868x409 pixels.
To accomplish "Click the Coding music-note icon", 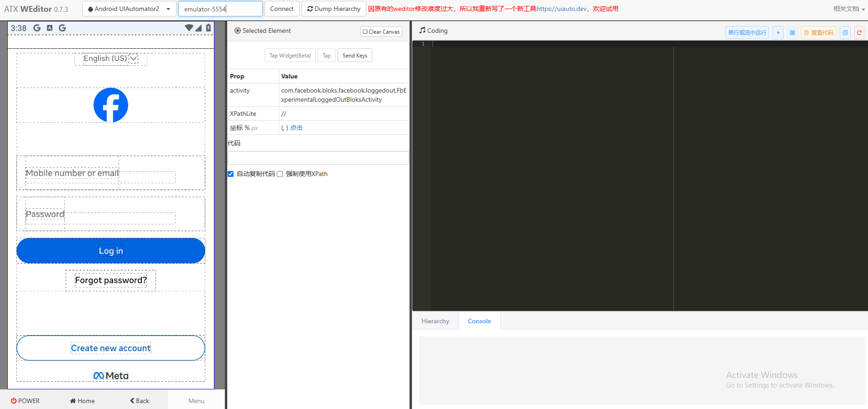I will coord(422,31).
